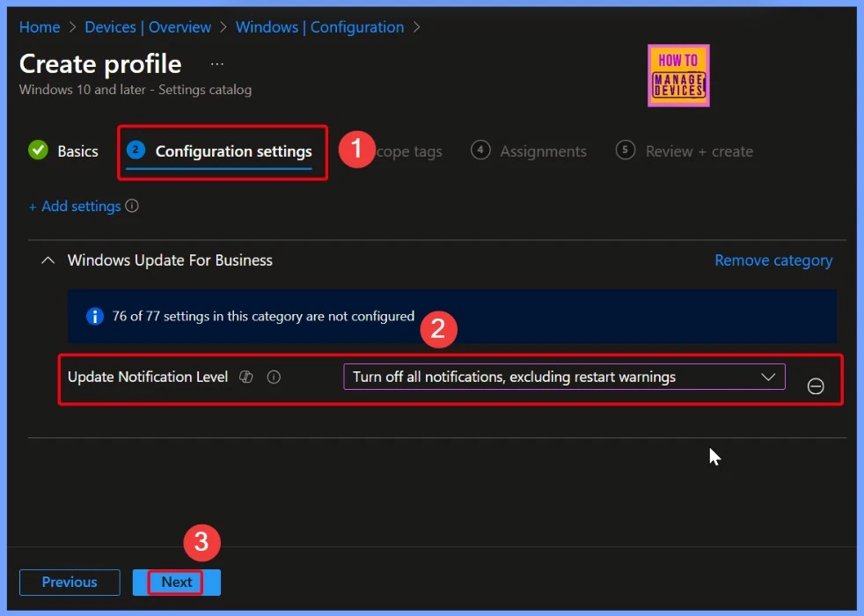Viewport: 864px width, 616px height.
Task: Open the Update Notification Level dropdown
Action: point(564,377)
